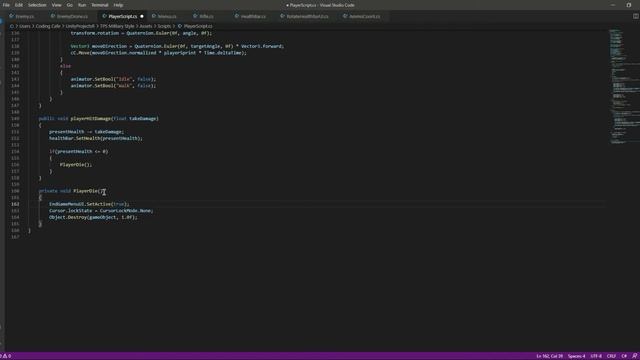Switch to the HealthBar.cs tab

pyautogui.click(x=253, y=16)
